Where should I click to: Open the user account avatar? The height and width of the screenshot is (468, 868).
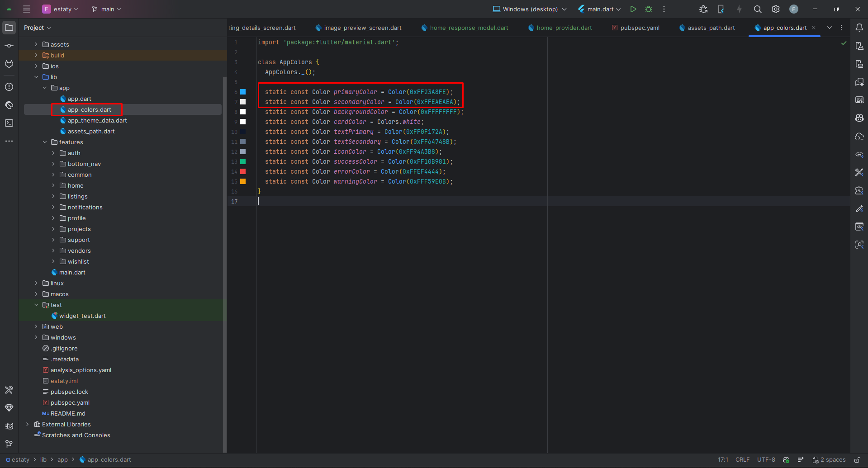pos(794,9)
